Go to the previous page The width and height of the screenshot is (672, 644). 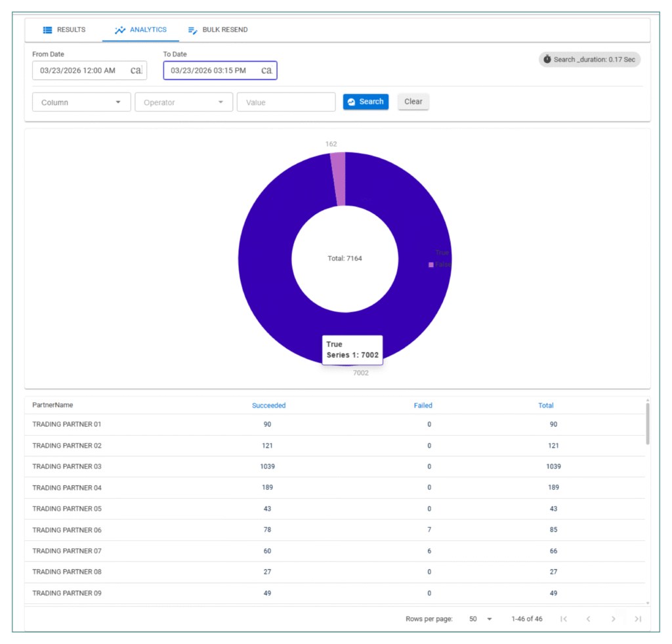tap(589, 618)
